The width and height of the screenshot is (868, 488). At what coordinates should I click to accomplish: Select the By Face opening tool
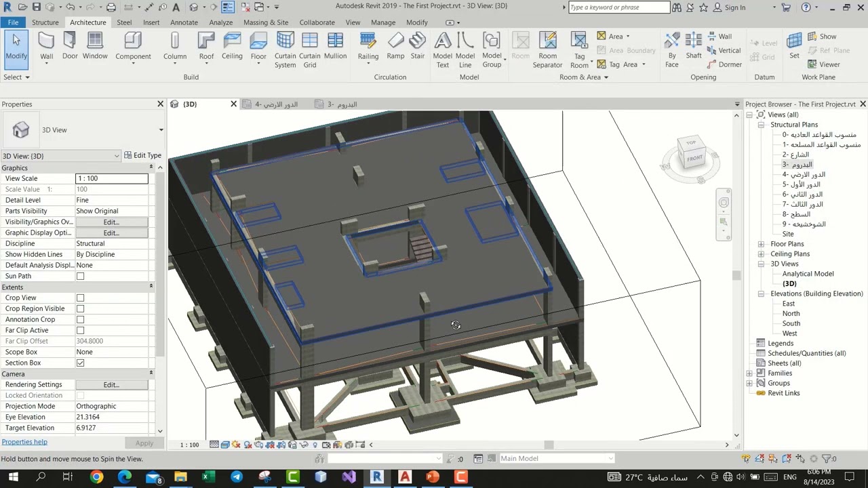click(x=672, y=50)
